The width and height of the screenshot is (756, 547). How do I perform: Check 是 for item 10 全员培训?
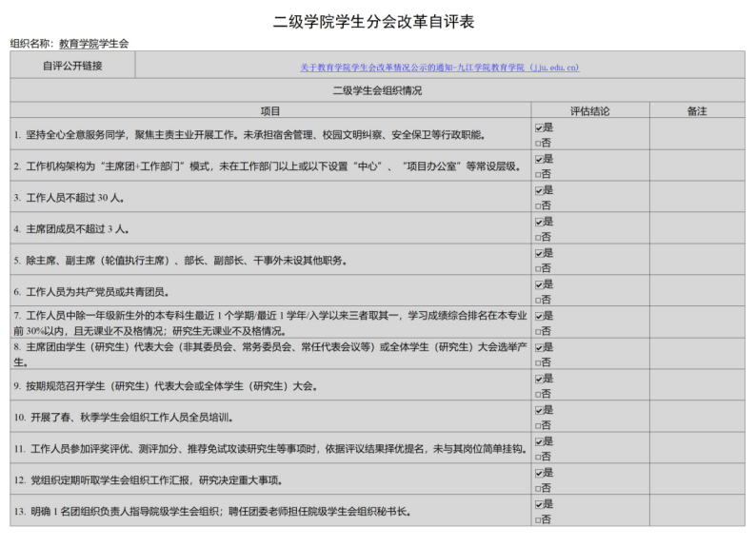[x=539, y=411]
